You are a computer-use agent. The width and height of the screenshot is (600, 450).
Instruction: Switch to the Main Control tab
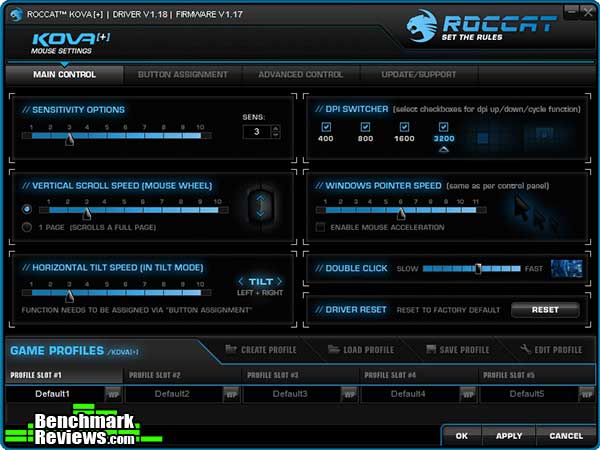[64, 75]
